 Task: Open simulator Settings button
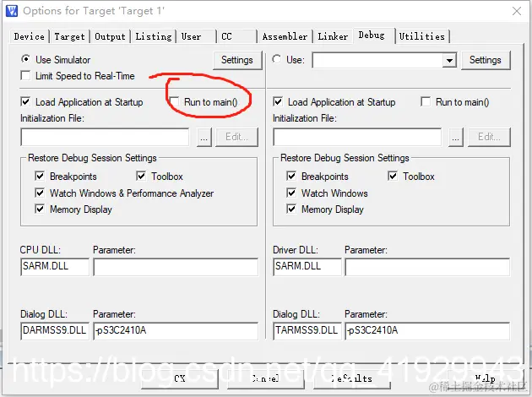click(x=237, y=60)
